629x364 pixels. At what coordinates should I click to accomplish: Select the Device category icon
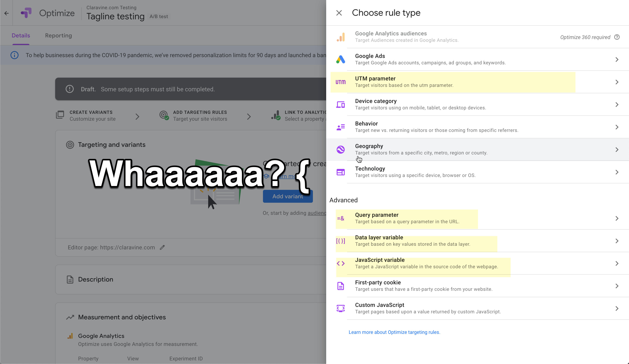(x=341, y=104)
